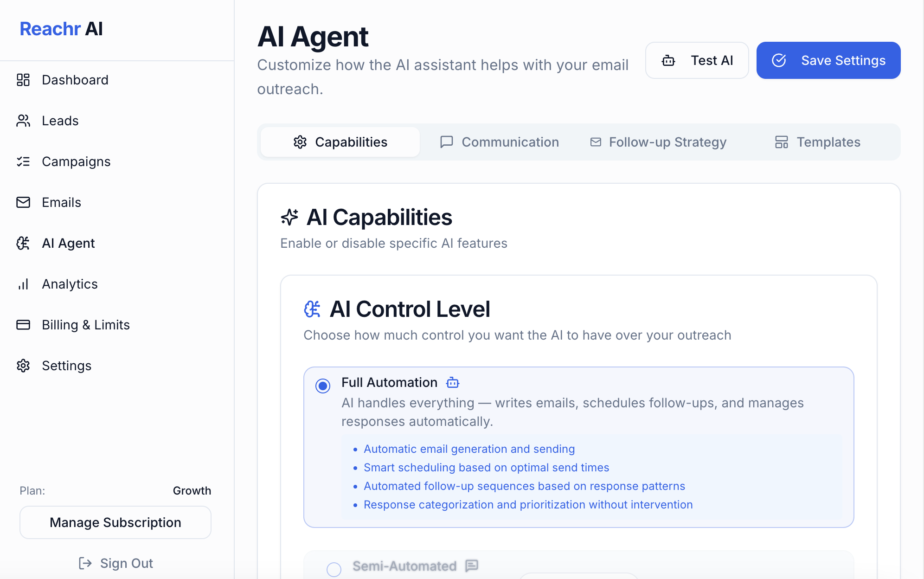Open the Follow-up Strategy tab
Screen dimensions: 924x579
(x=658, y=142)
